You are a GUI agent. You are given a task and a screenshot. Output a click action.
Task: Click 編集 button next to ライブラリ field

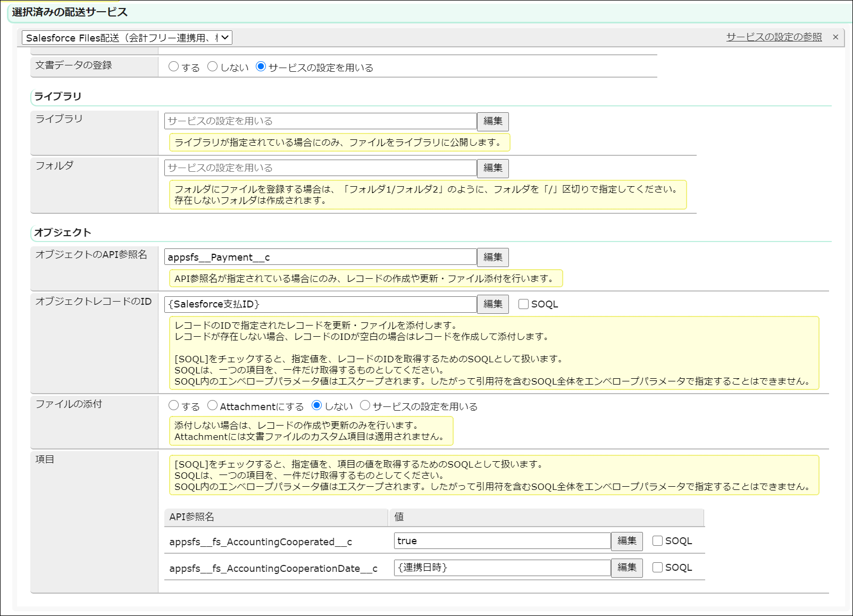click(492, 121)
